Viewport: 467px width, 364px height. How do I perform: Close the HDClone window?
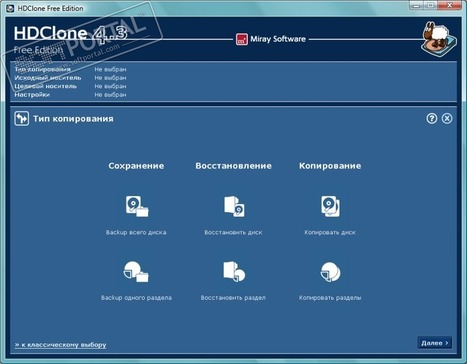pos(449,5)
